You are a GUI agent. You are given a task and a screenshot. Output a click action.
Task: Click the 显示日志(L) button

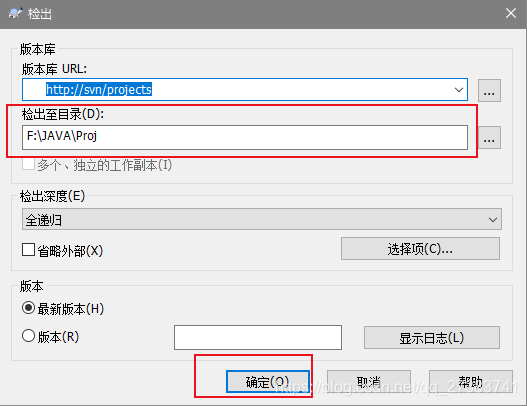432,337
